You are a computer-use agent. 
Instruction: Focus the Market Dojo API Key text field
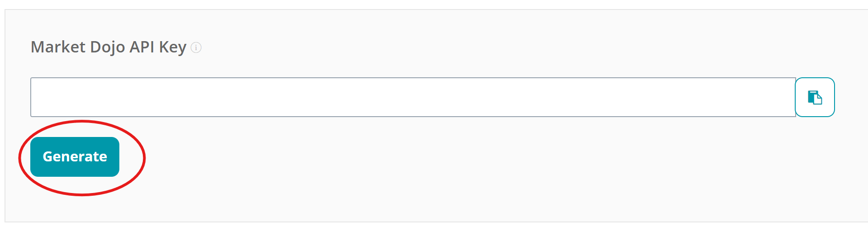(413, 97)
